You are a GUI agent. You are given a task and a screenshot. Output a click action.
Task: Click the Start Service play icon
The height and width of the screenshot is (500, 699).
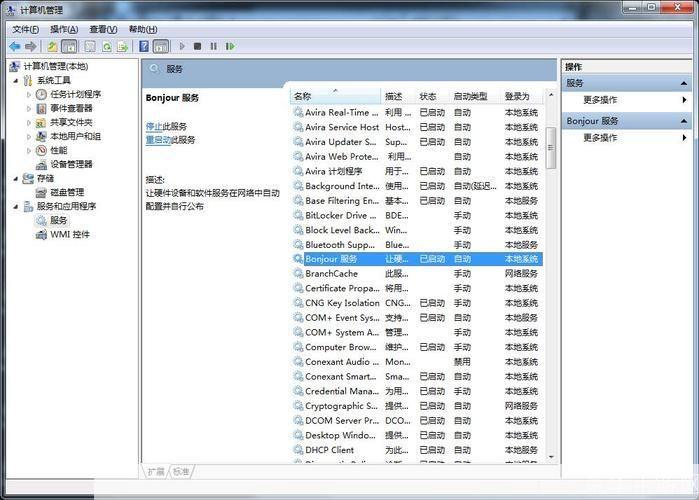(x=182, y=46)
